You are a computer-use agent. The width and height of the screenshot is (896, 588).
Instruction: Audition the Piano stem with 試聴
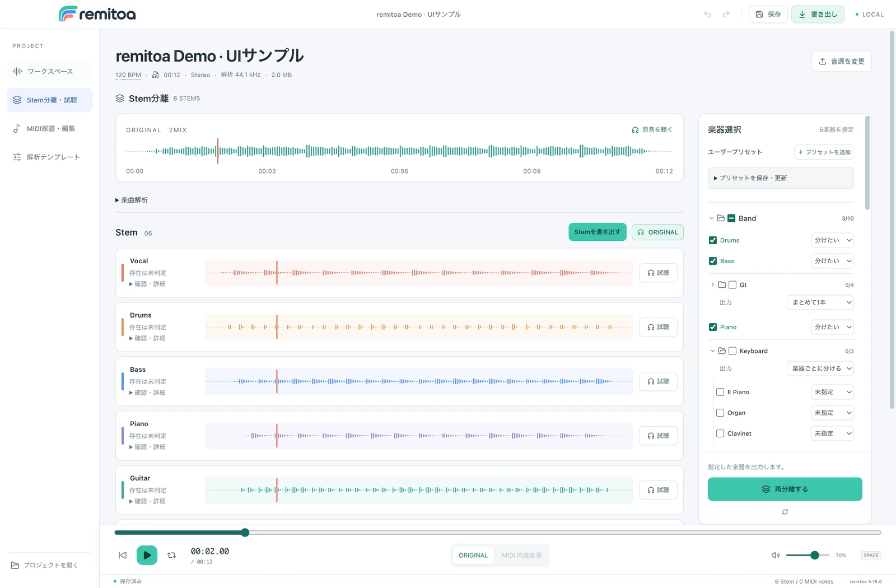click(658, 436)
